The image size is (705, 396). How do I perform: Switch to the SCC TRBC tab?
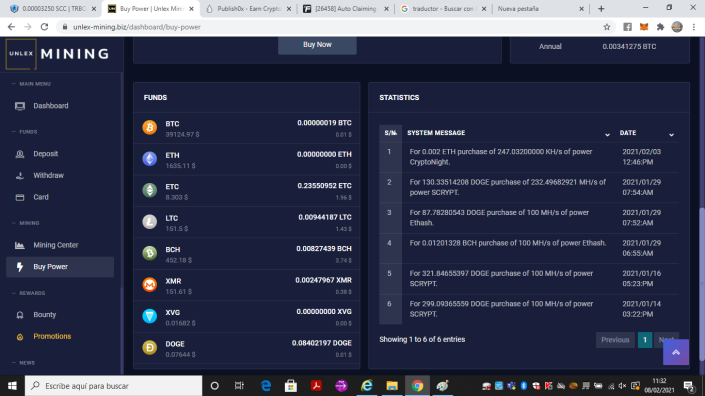coord(53,9)
